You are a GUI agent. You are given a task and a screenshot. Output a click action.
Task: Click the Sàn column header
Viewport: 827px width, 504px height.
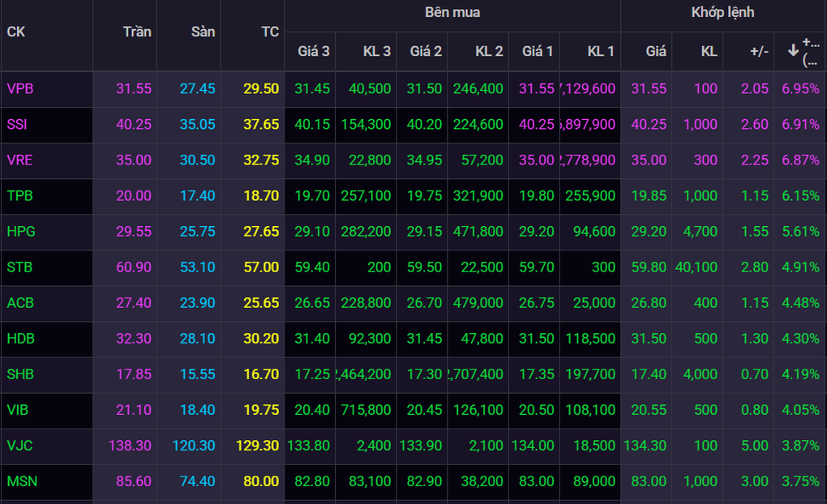[x=203, y=32]
